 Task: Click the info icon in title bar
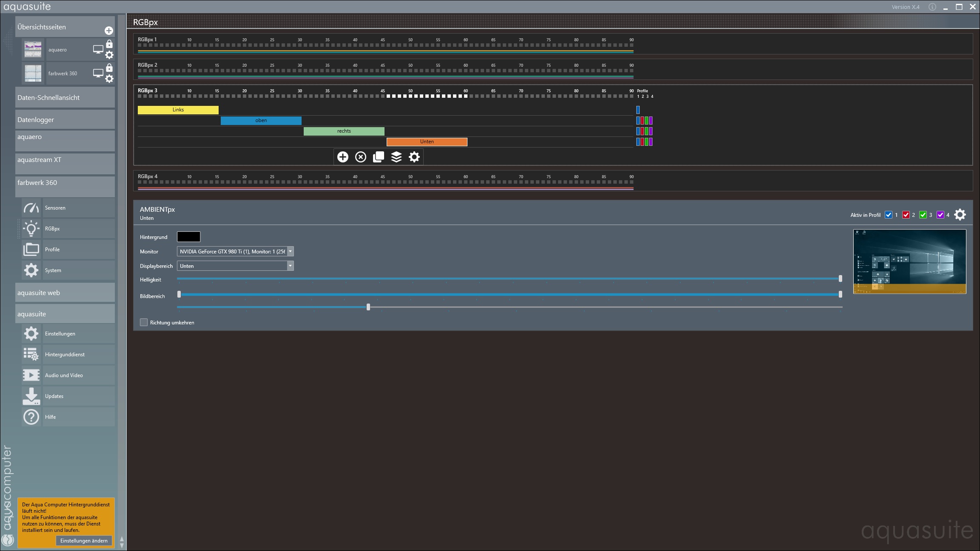932,7
